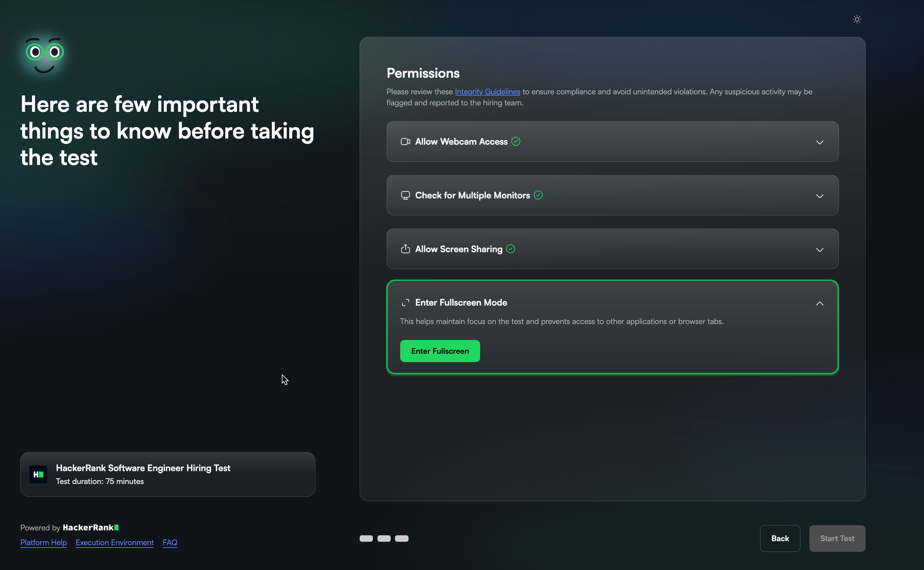Screen dimensions: 924x570
Task: Click green checkmark next to Webcam Access
Action: (x=515, y=141)
